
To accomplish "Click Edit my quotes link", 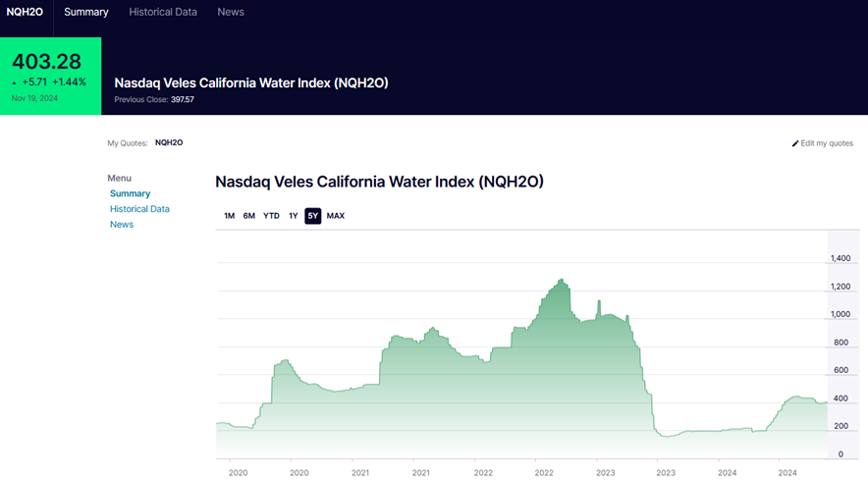I will click(x=827, y=143).
